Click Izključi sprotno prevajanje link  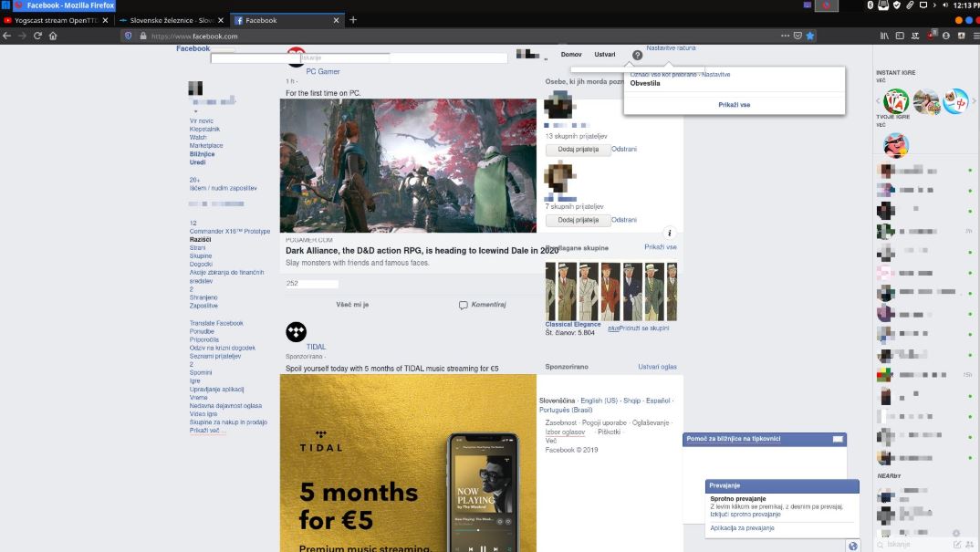[x=745, y=515]
